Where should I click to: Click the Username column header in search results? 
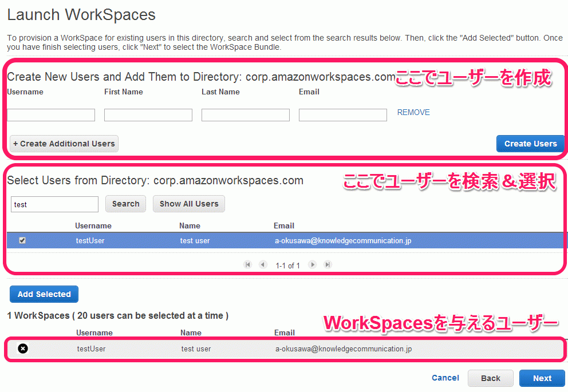(x=93, y=226)
